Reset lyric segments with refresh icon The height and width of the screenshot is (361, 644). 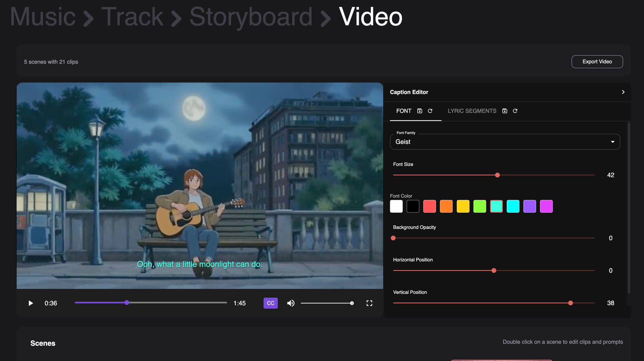(515, 111)
